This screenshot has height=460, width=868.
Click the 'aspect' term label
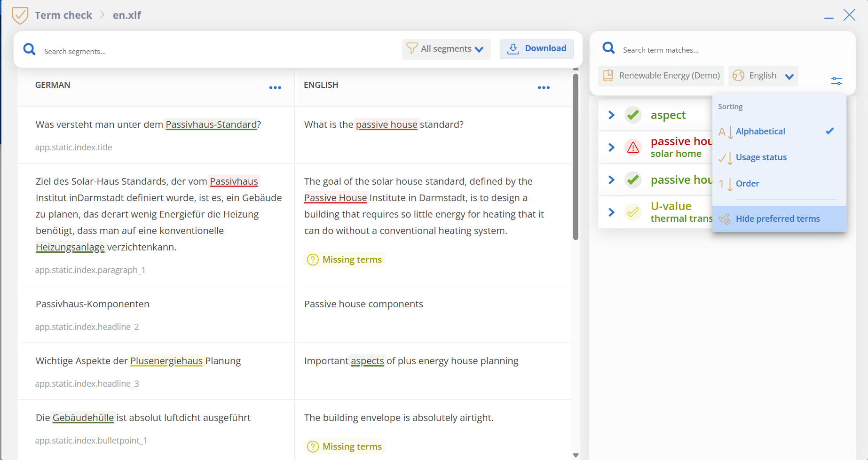pyautogui.click(x=668, y=115)
